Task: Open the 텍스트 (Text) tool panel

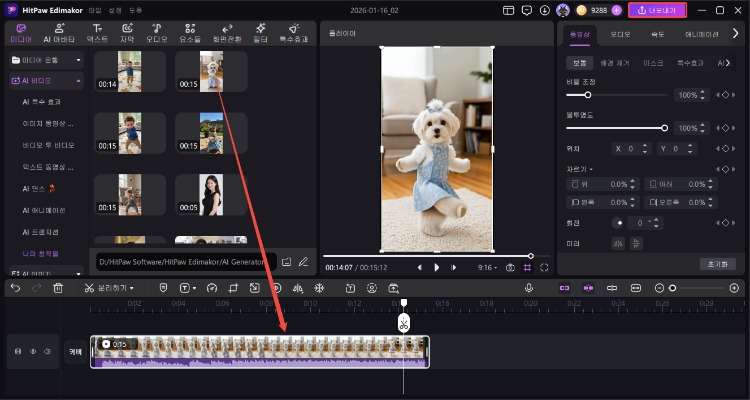Action: (97, 33)
